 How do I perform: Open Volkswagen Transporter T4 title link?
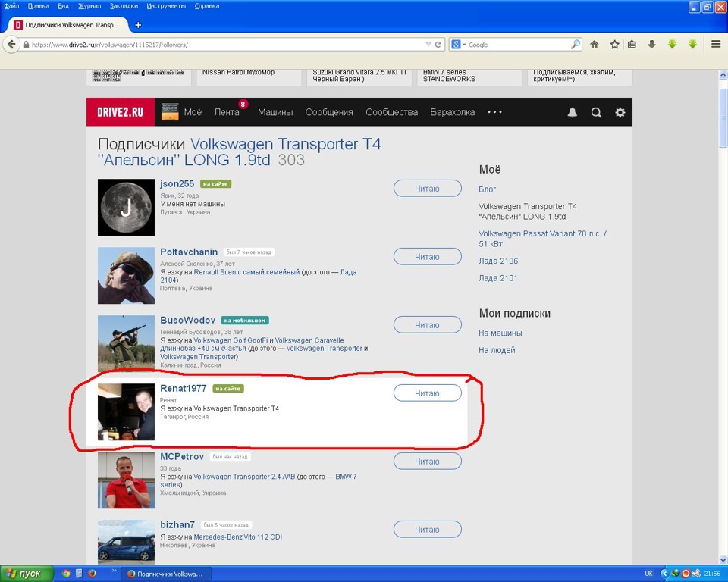pyautogui.click(x=239, y=152)
